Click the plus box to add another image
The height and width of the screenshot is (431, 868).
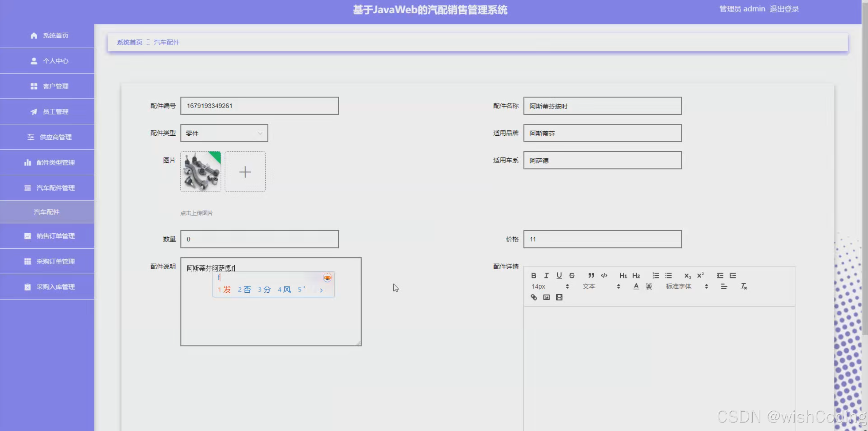tap(245, 172)
